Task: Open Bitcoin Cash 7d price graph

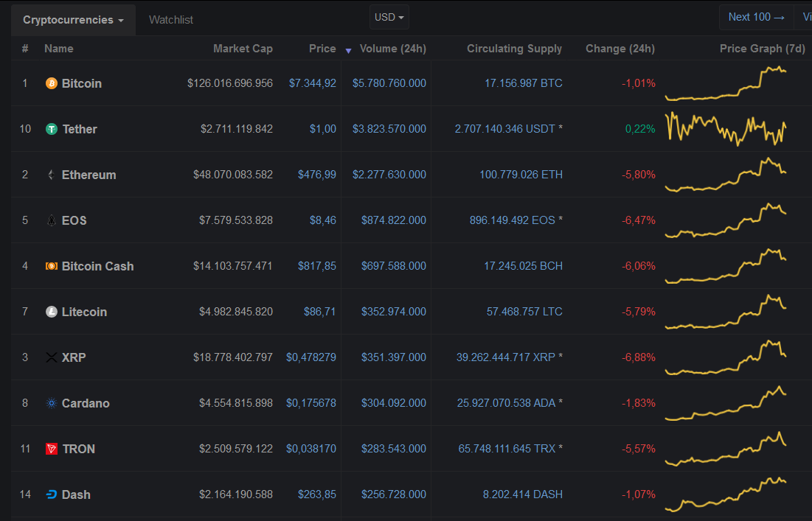Action: 726,265
